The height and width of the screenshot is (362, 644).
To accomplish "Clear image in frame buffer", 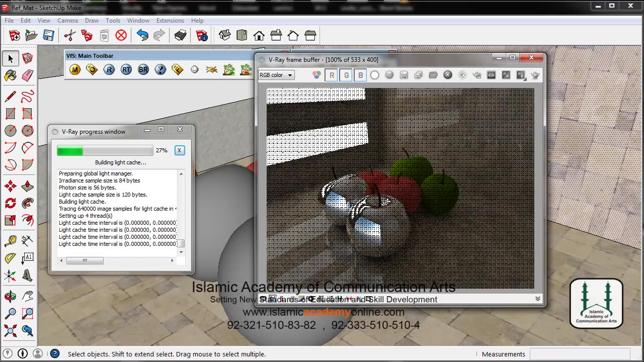I will [x=448, y=75].
